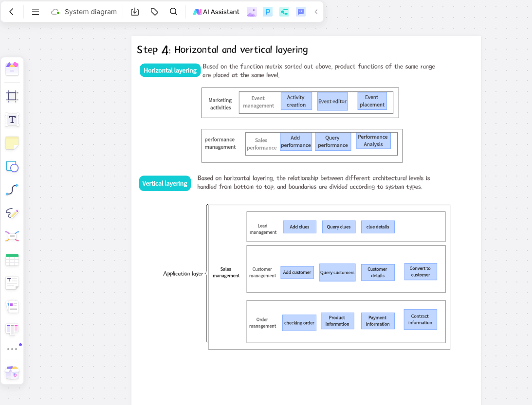This screenshot has height=405, width=532.
Task: Activate the Search icon
Action: (174, 11)
